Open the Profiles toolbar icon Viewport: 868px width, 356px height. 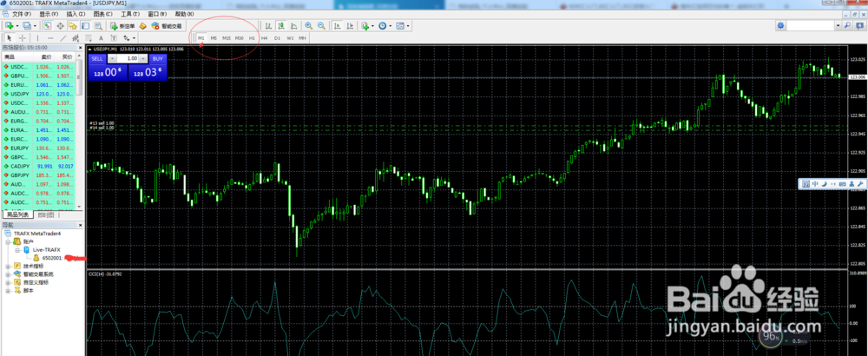[x=27, y=25]
